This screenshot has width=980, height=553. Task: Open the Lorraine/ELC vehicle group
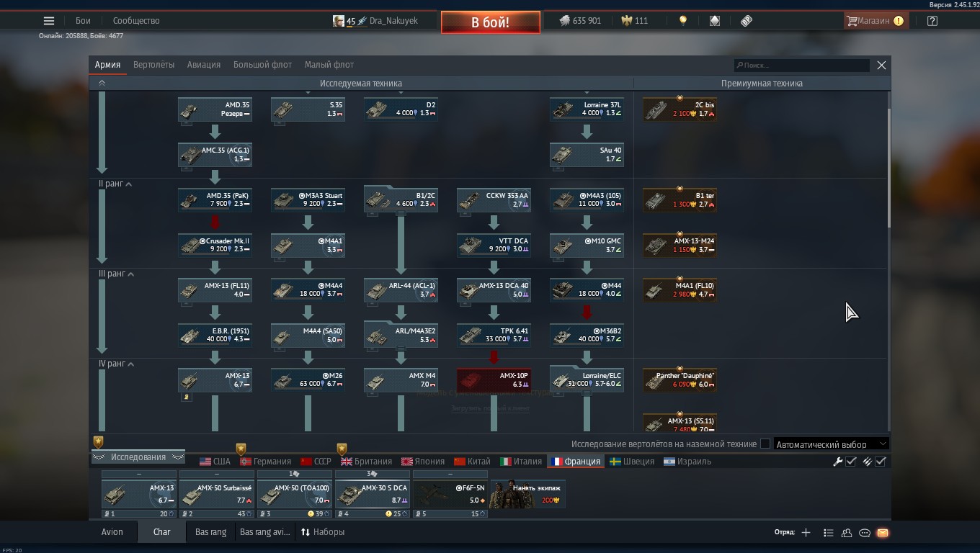[x=587, y=379]
